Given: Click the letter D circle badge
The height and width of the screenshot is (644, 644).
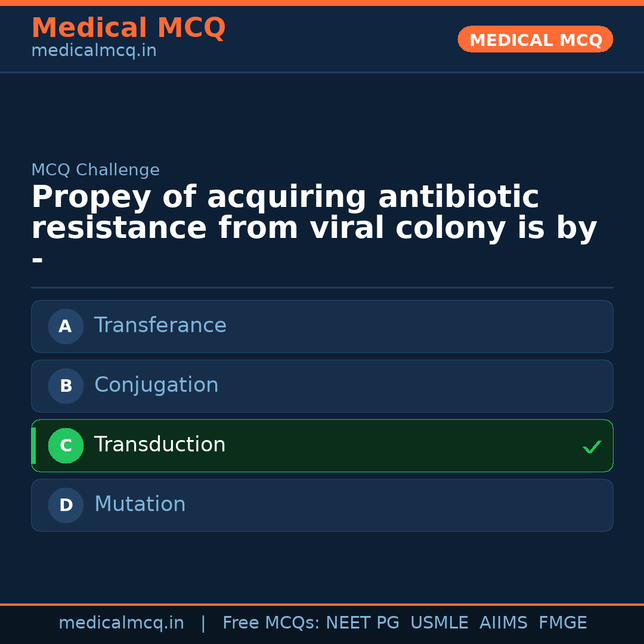Looking at the screenshot, I should [x=66, y=505].
